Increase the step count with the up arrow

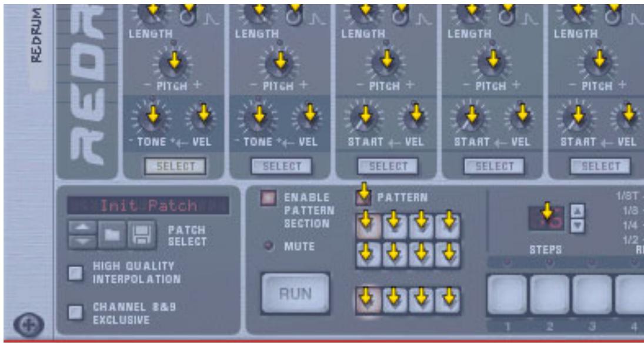pyautogui.click(x=577, y=211)
